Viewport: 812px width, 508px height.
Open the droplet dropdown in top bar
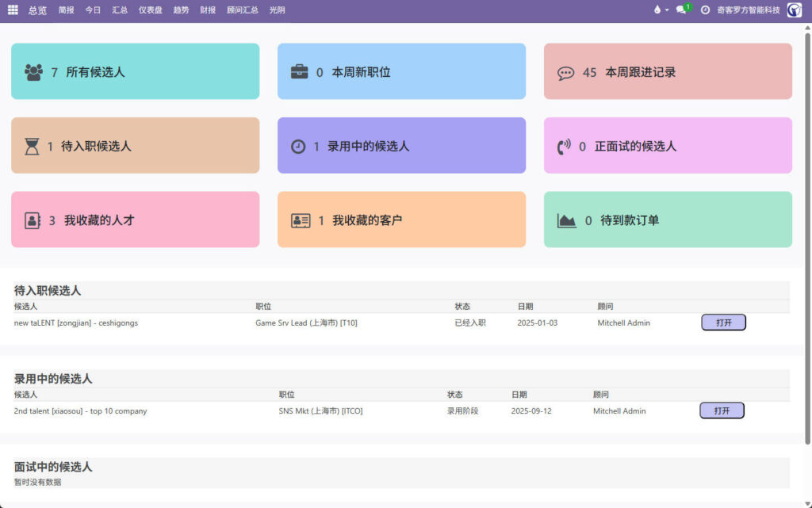pyautogui.click(x=659, y=10)
